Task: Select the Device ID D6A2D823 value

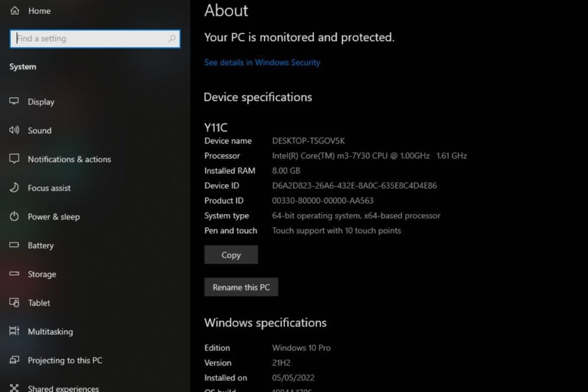Action: 354,185
